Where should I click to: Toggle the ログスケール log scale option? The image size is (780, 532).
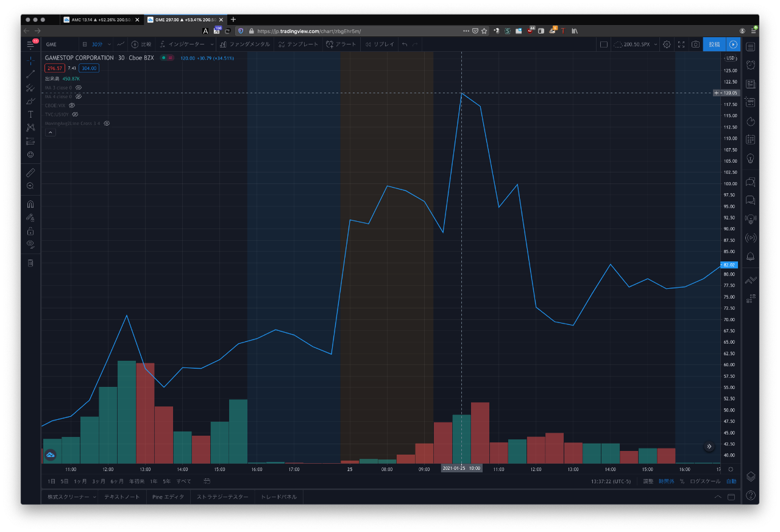point(704,481)
